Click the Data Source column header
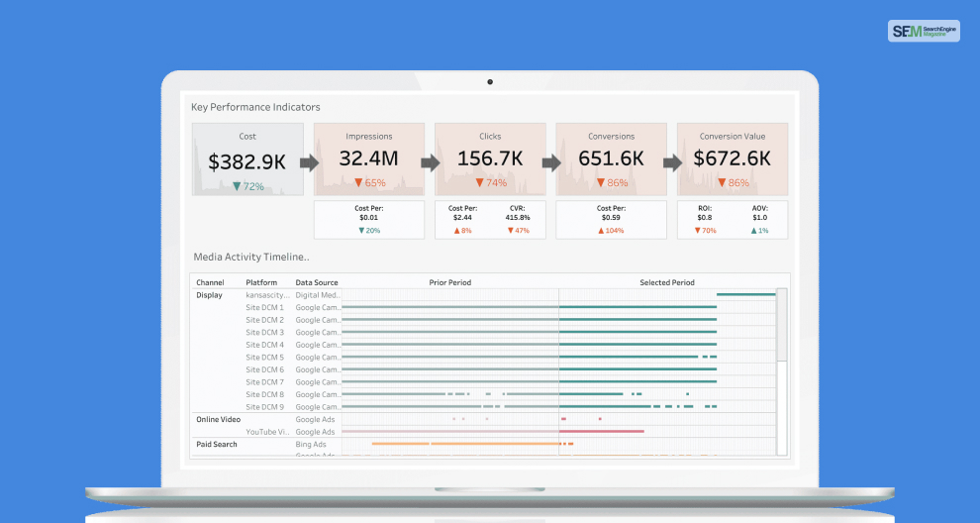 click(317, 282)
